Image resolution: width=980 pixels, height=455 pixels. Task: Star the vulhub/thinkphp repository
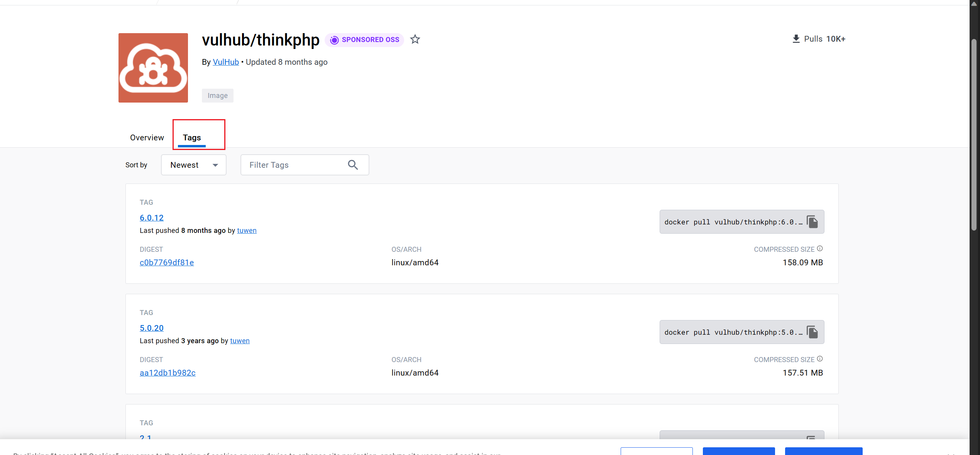(415, 39)
